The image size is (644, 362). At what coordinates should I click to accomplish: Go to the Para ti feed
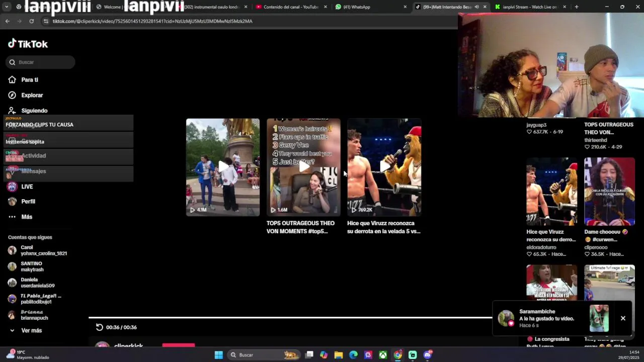pyautogui.click(x=30, y=80)
